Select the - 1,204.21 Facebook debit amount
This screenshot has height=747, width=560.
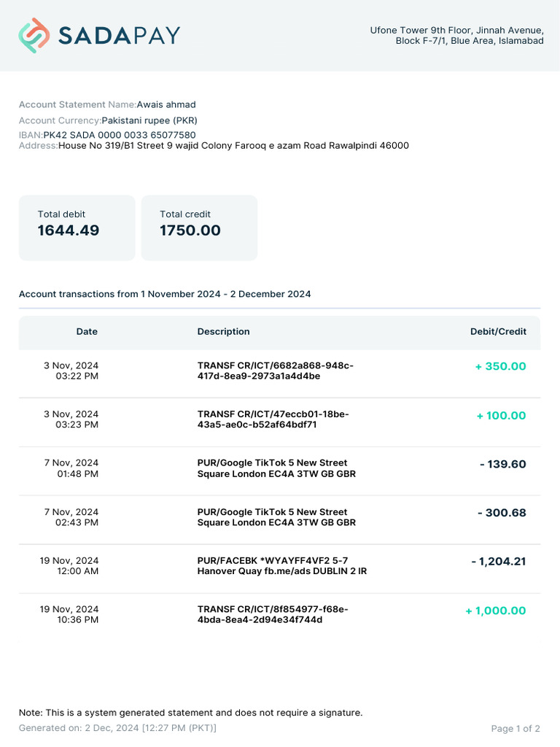coord(499,562)
